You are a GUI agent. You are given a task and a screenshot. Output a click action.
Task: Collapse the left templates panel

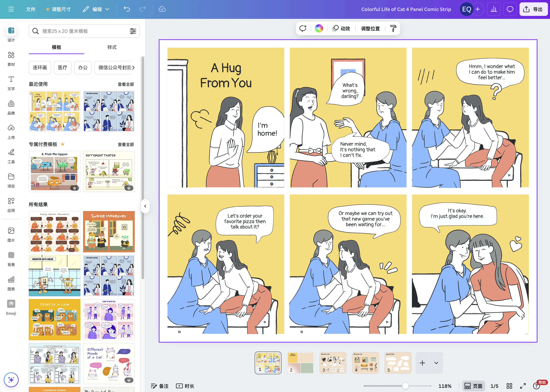point(145,206)
